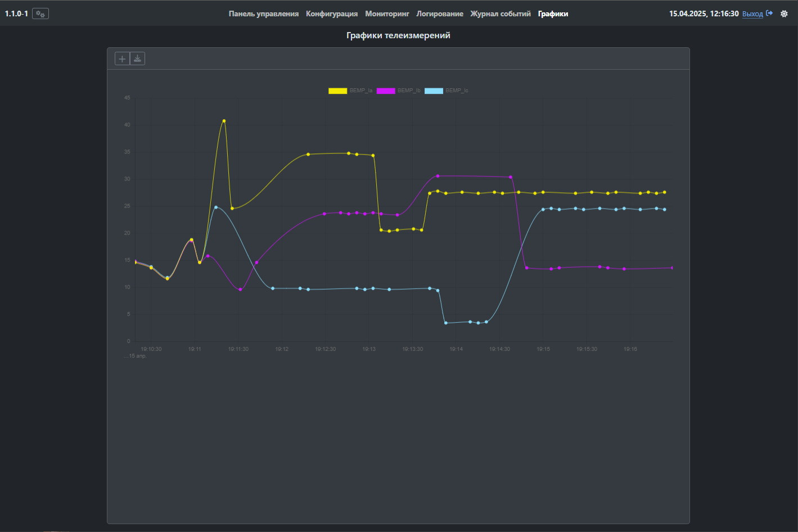Go to the Конфигурация section
The image size is (798, 532).
[x=331, y=13]
